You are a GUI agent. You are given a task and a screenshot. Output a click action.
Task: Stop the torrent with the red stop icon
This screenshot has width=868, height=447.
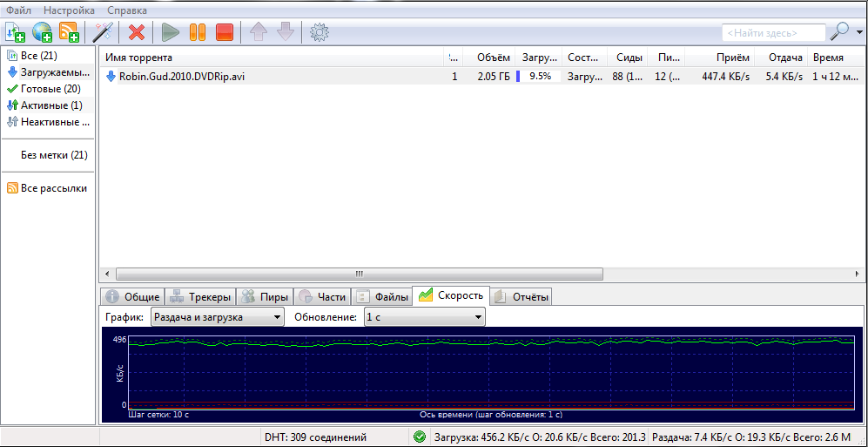click(x=225, y=32)
